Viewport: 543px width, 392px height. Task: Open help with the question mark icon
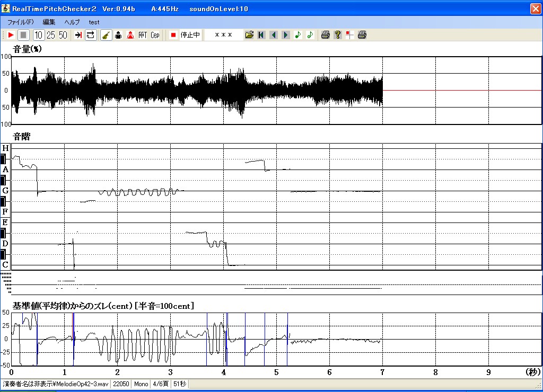pyautogui.click(x=338, y=35)
